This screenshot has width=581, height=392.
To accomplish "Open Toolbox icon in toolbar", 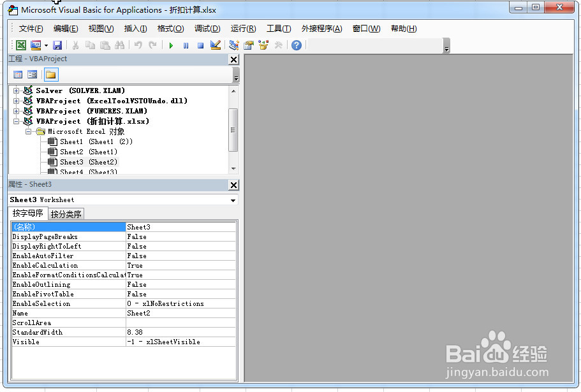I will click(278, 45).
